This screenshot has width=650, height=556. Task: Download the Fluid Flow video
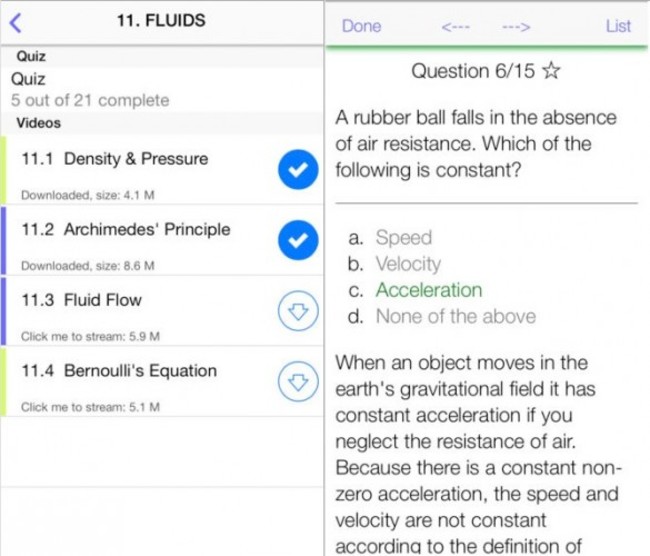point(297,312)
